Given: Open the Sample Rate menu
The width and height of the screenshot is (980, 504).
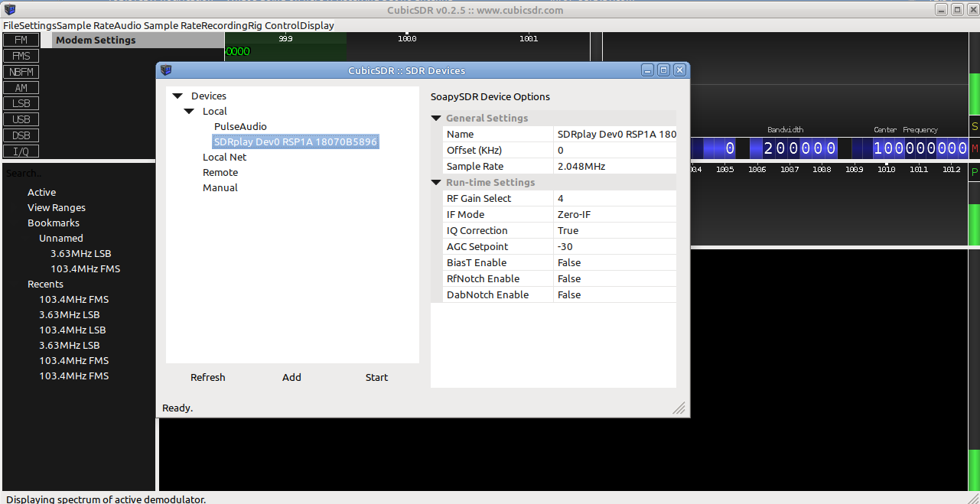Looking at the screenshot, I should pyautogui.click(x=85, y=25).
